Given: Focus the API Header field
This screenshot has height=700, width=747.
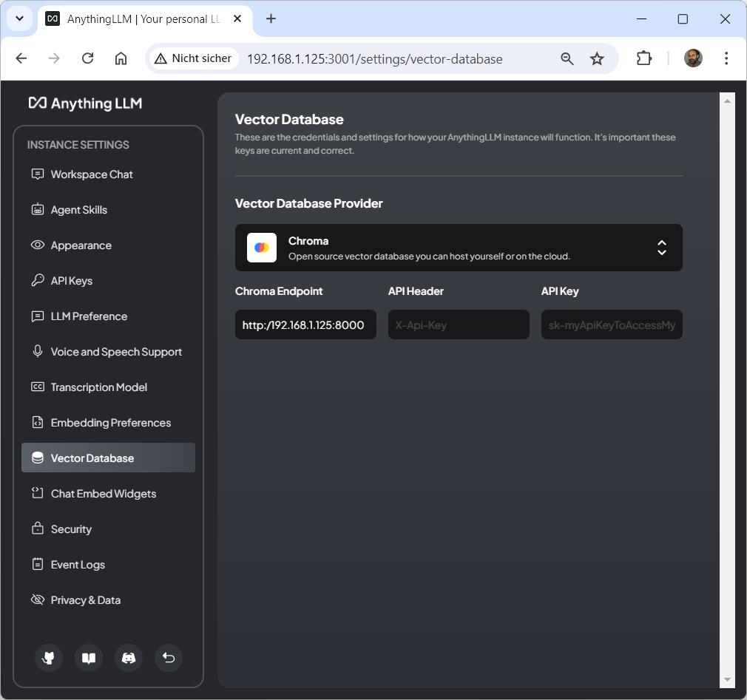Looking at the screenshot, I should [459, 324].
